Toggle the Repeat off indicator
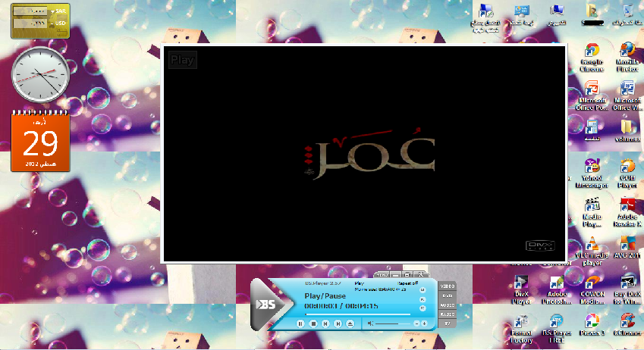Viewport: 644px width, 350px height. pos(408,283)
